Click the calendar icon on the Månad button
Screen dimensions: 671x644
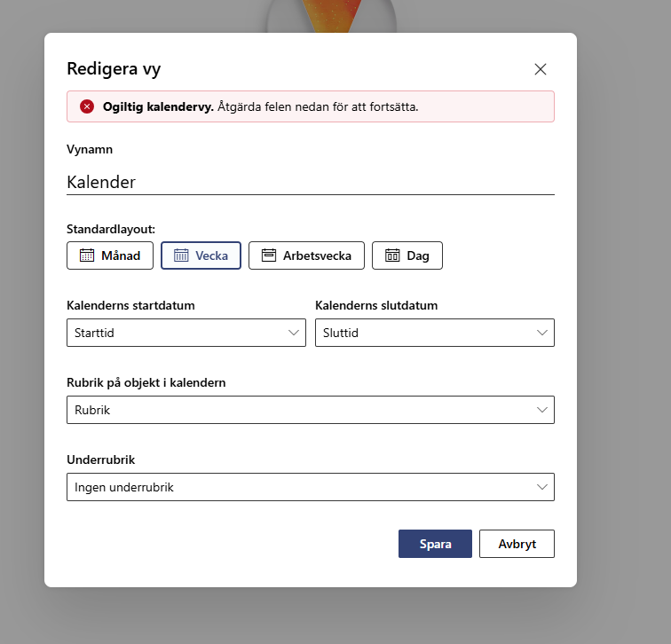[x=87, y=255]
